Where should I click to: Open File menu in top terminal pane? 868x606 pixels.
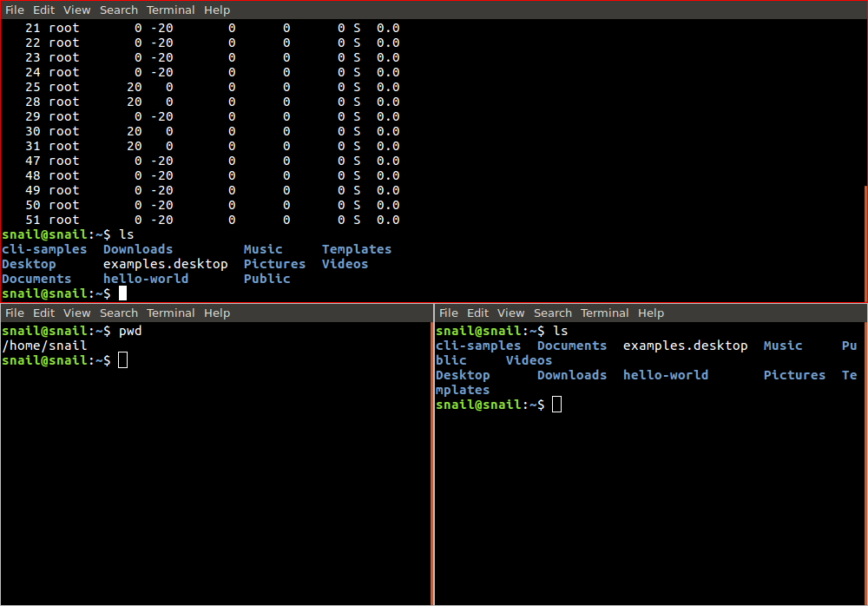pos(15,10)
